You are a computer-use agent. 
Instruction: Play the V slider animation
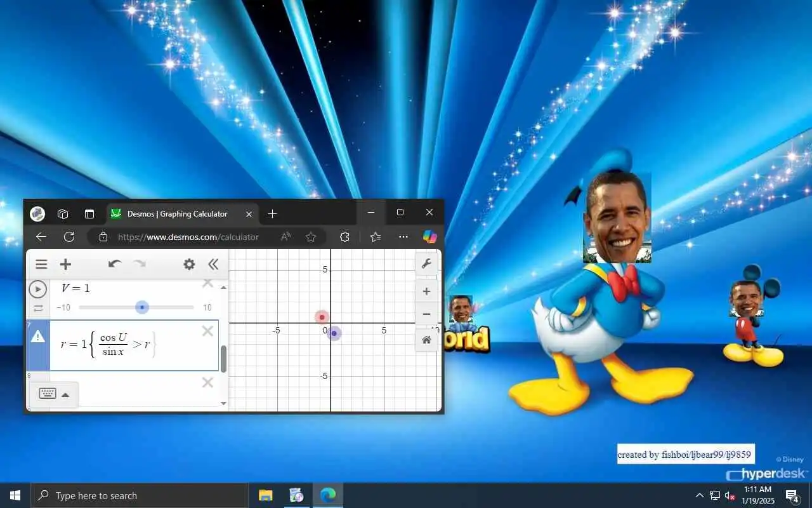pos(38,289)
